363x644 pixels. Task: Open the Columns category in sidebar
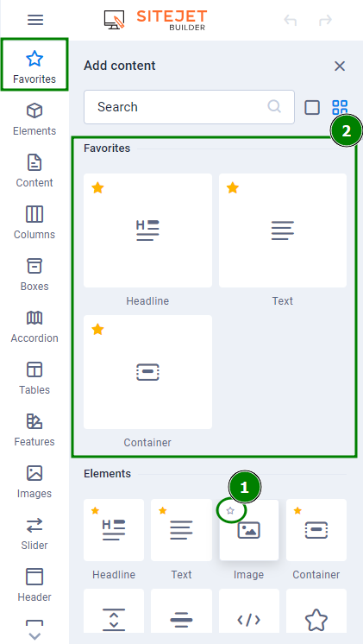[x=34, y=223]
